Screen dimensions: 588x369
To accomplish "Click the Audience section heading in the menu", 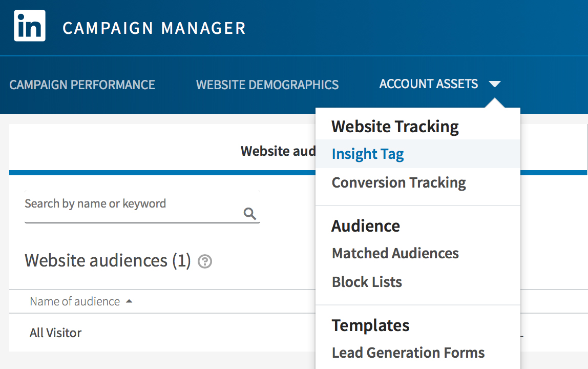I will [x=366, y=226].
